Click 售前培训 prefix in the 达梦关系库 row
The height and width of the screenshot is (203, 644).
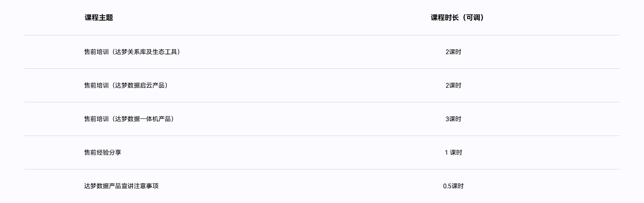coord(96,52)
